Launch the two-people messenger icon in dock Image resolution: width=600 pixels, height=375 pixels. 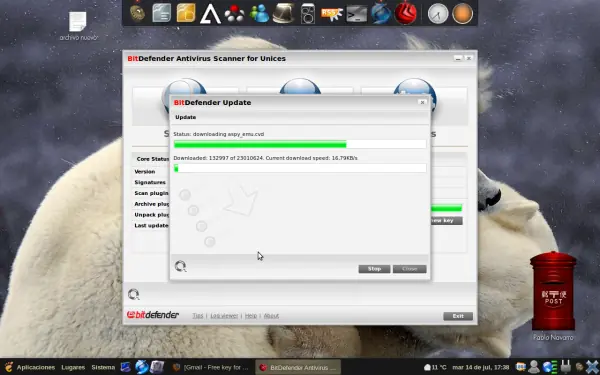pyautogui.click(x=259, y=14)
